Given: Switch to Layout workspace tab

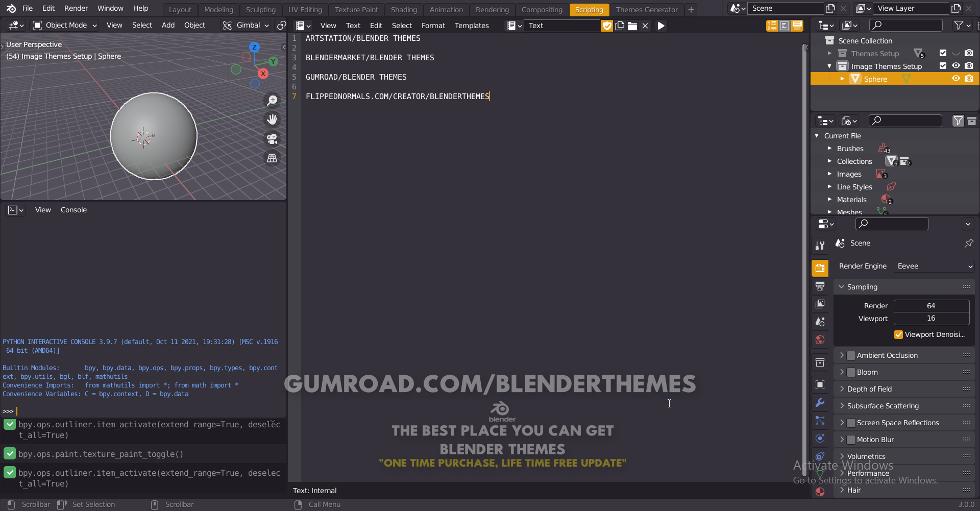Looking at the screenshot, I should click(x=180, y=10).
